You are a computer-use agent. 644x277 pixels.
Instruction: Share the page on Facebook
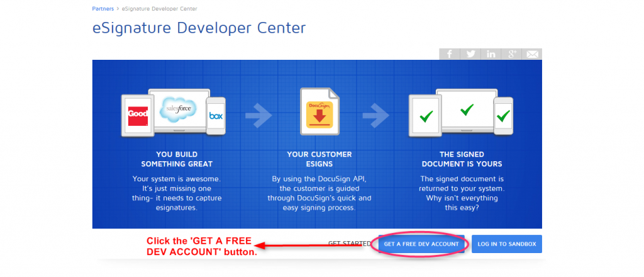click(449, 54)
